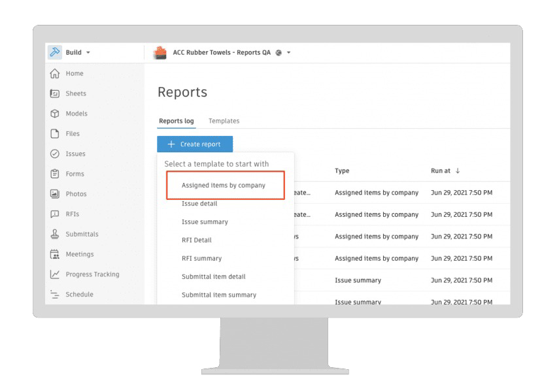
Task: Click the Create report button
Action: (x=195, y=144)
